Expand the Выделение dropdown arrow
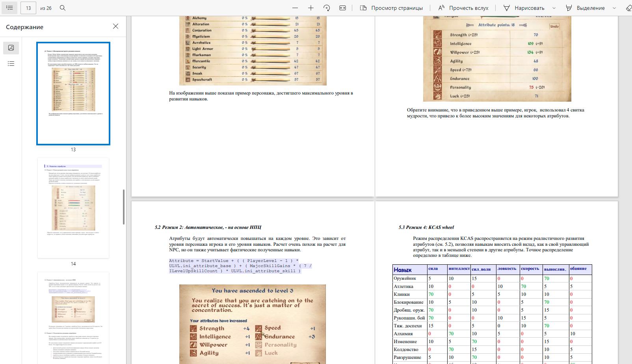Viewport: 632px width, 364px height. (614, 8)
